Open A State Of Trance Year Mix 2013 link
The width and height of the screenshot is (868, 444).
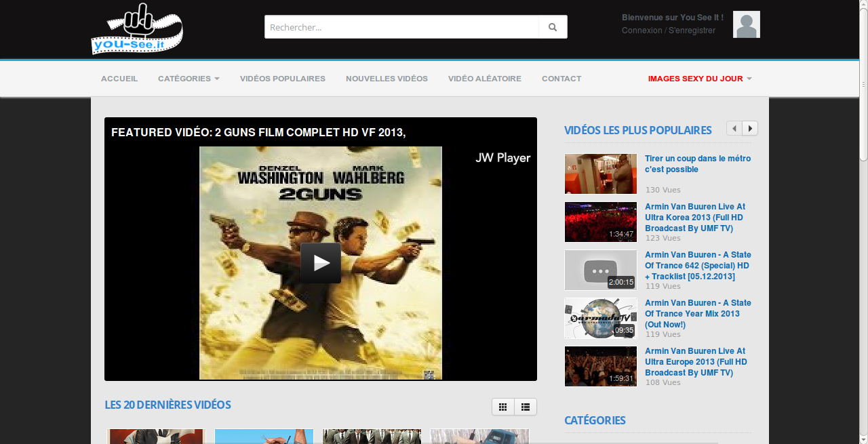[698, 314]
